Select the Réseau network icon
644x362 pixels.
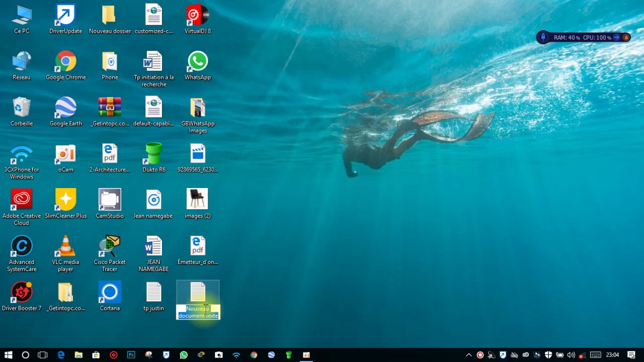coord(22,66)
